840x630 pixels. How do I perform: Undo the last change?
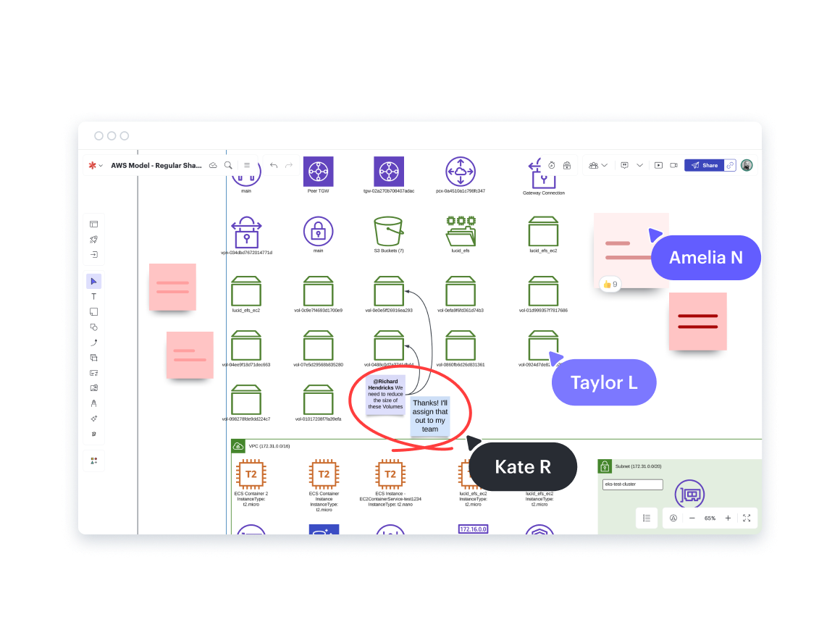point(273,165)
